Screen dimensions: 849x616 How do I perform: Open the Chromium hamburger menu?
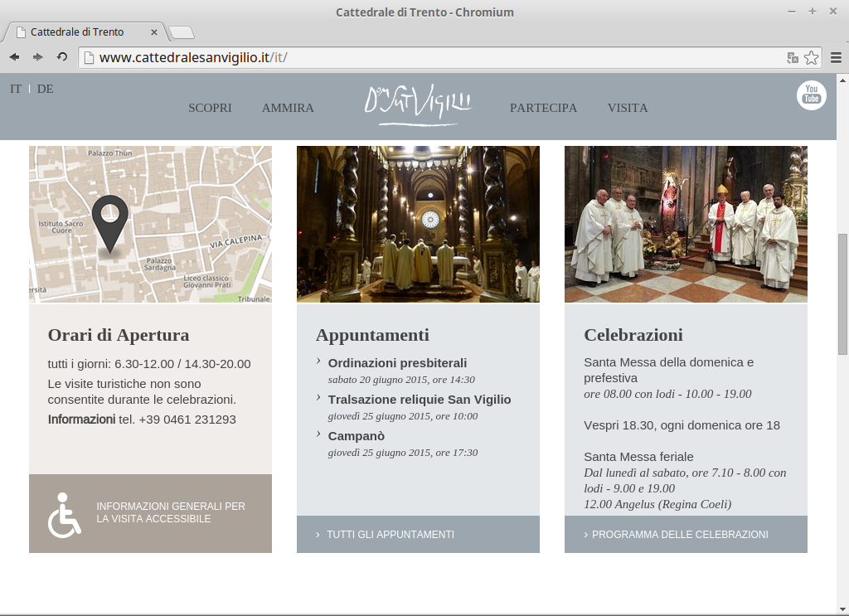(x=836, y=57)
